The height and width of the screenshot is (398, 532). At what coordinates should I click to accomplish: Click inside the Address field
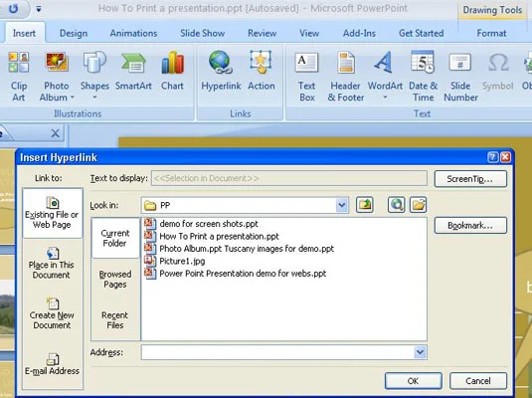point(277,352)
